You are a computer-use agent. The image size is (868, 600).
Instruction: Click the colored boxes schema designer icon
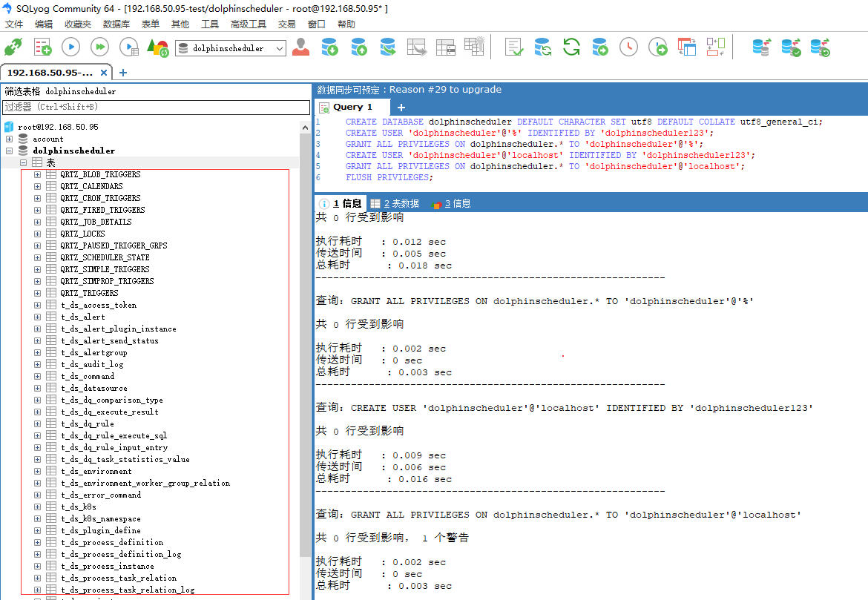(716, 47)
